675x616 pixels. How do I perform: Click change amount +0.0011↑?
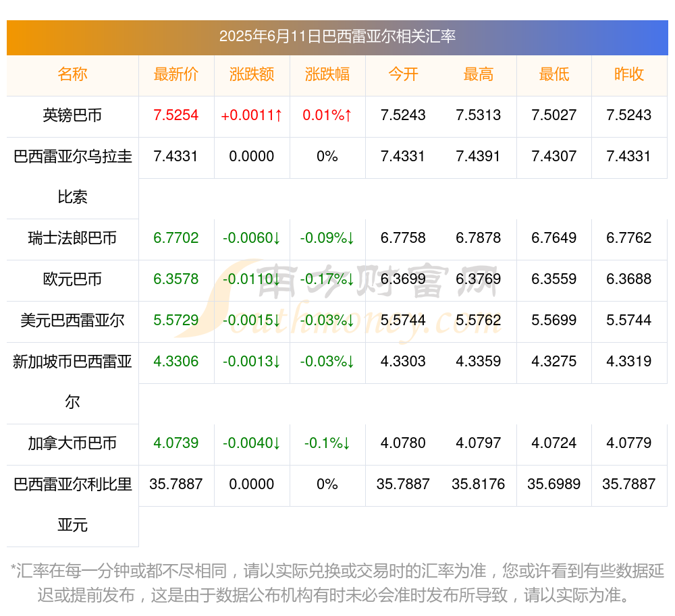252,115
